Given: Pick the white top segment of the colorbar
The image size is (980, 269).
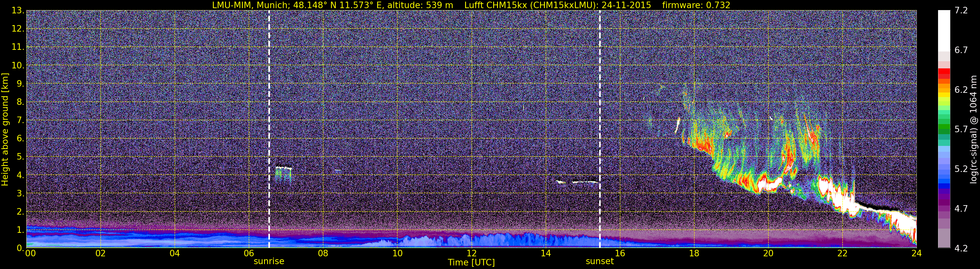Looking at the screenshot, I should tap(944, 31).
